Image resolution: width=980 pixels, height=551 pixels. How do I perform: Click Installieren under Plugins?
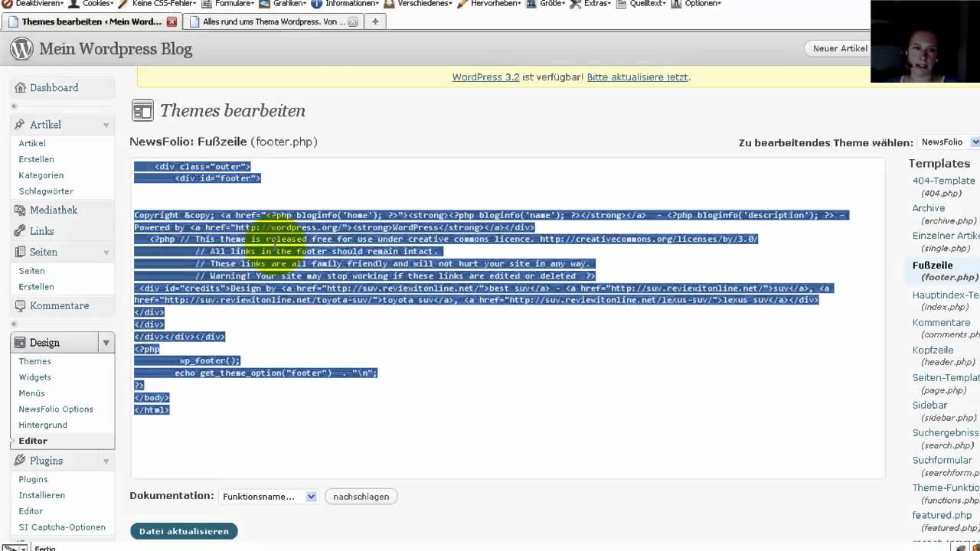41,495
